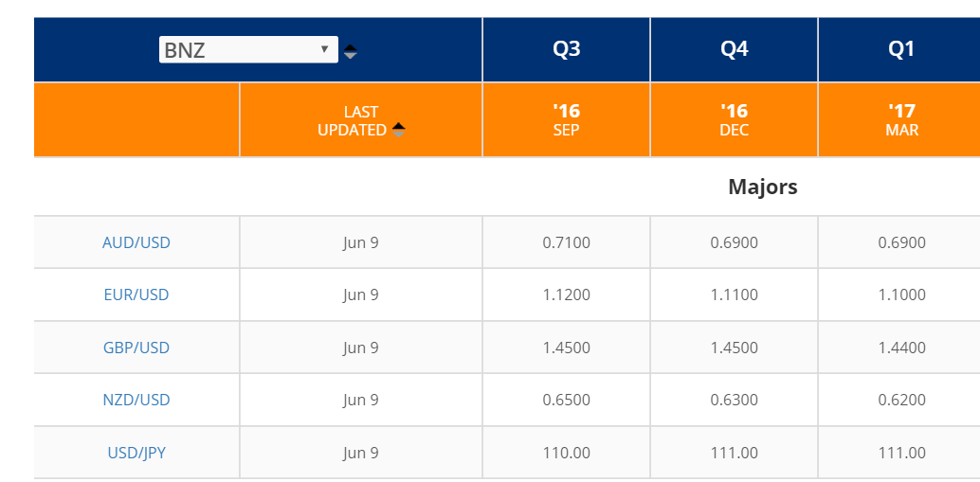The image size is (980, 482).
Task: Select AUD/USD Q3 forecast value 0.7100
Action: tap(566, 242)
